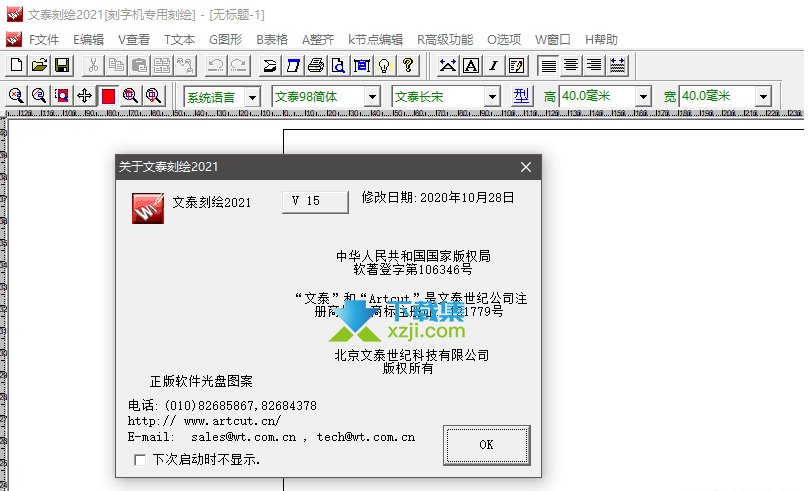This screenshot has width=809, height=491.
Task: Toggle the italic I text icon
Action: click(493, 66)
